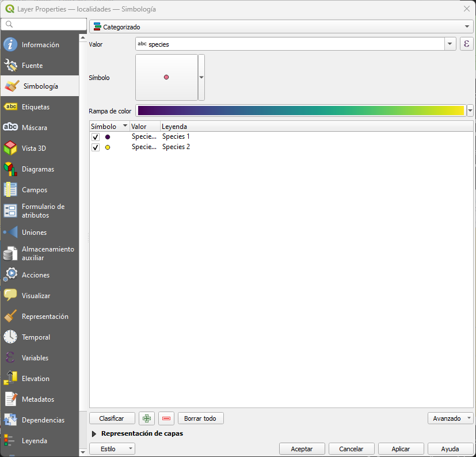Go to the Metadatos tab label

pyautogui.click(x=38, y=399)
